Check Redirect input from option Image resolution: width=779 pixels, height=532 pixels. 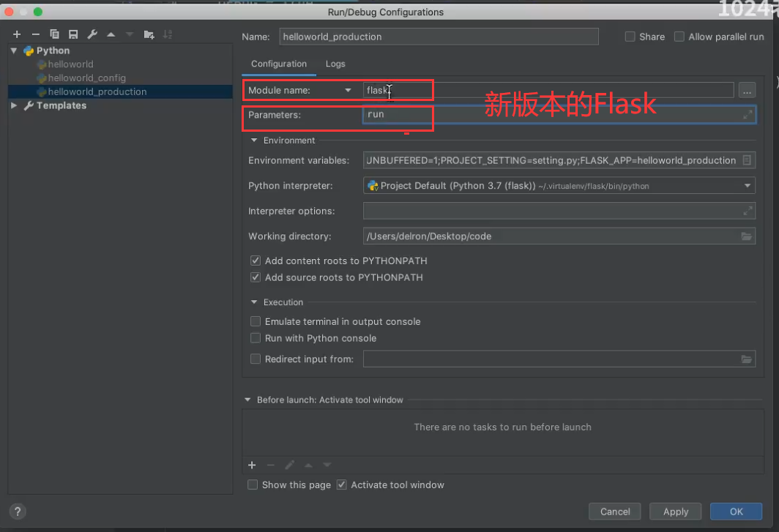click(x=256, y=359)
